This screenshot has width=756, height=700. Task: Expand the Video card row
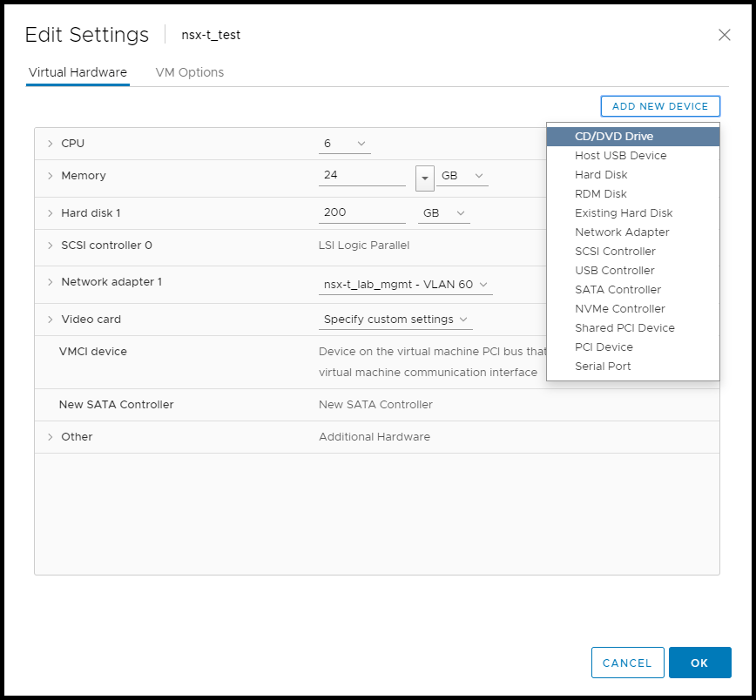tap(51, 320)
